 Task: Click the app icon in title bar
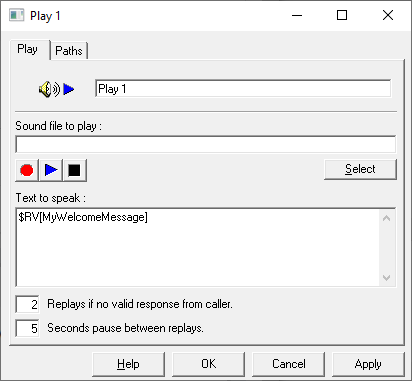click(16, 15)
